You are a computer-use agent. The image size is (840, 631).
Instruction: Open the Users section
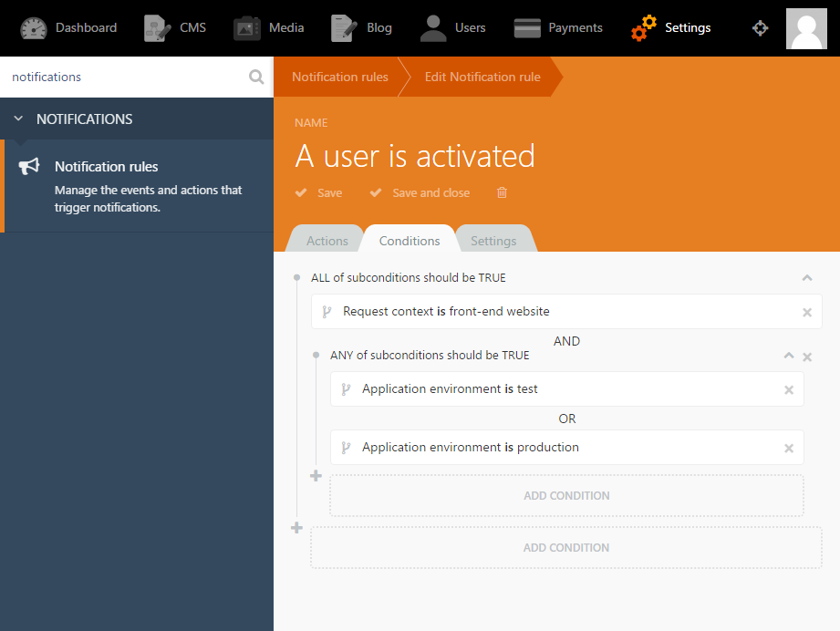[x=452, y=28]
